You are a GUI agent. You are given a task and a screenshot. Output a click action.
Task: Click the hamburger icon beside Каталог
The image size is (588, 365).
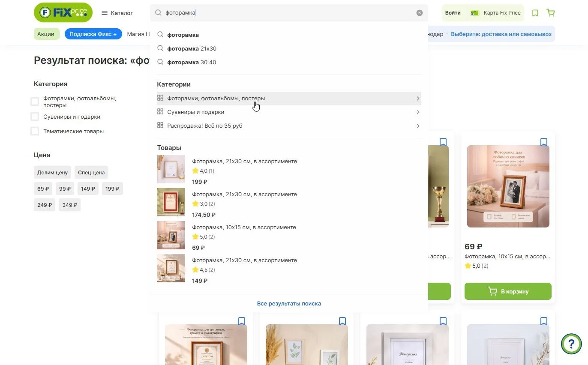105,13
